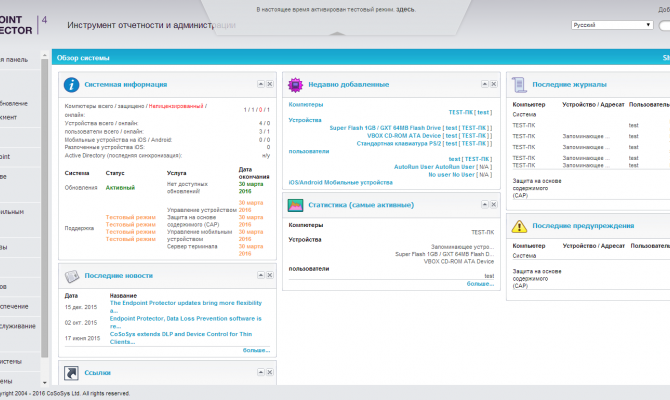Viewport: 670px width, 400px height.
Task: Click the newspaper icon of Latest News
Action: [72, 276]
